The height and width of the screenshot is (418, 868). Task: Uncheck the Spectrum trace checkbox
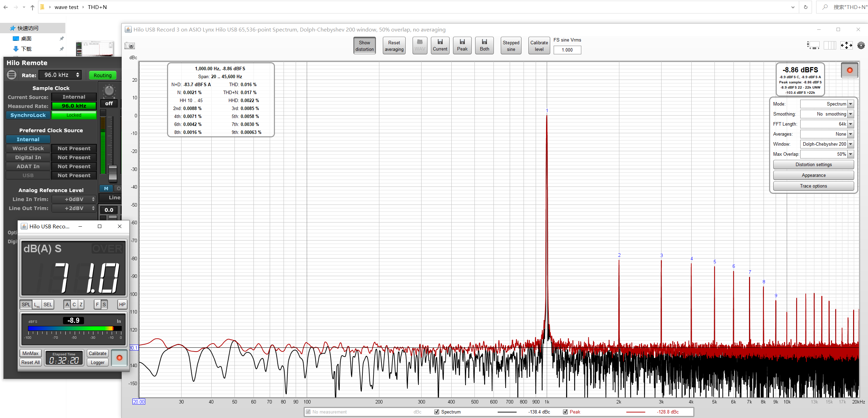click(437, 412)
